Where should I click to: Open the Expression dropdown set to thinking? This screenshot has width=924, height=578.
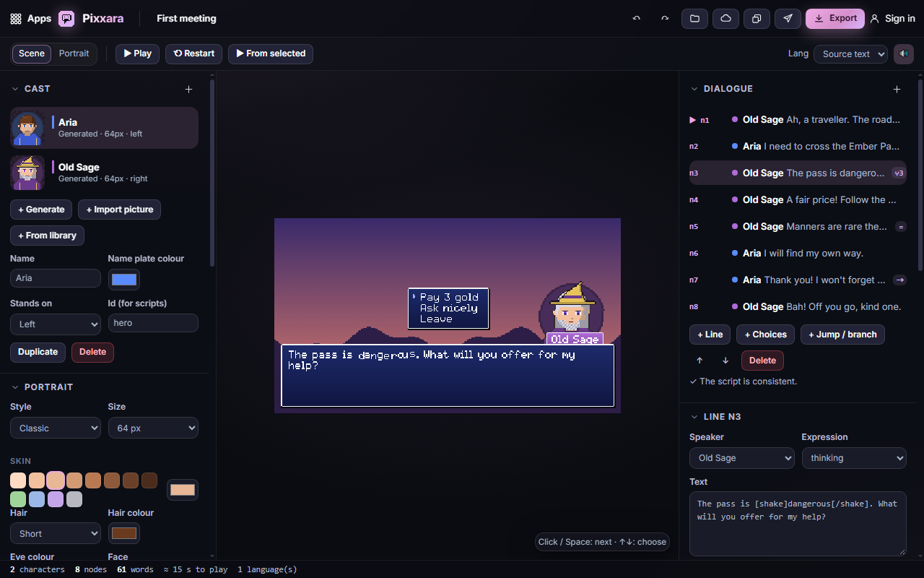(x=854, y=458)
